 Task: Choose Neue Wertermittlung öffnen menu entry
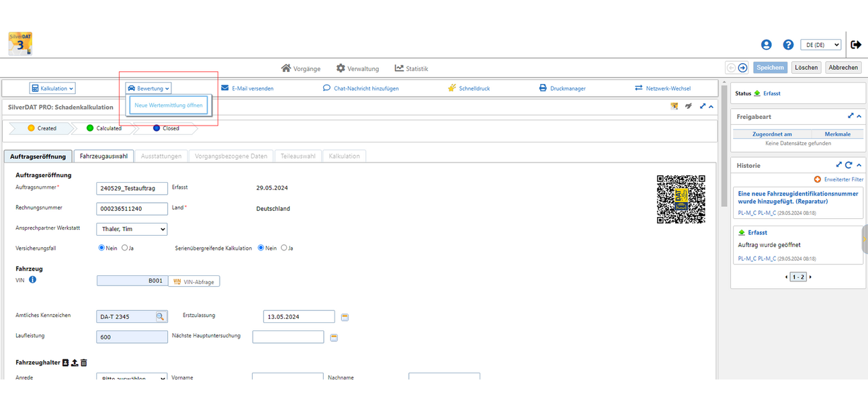pyautogui.click(x=168, y=105)
